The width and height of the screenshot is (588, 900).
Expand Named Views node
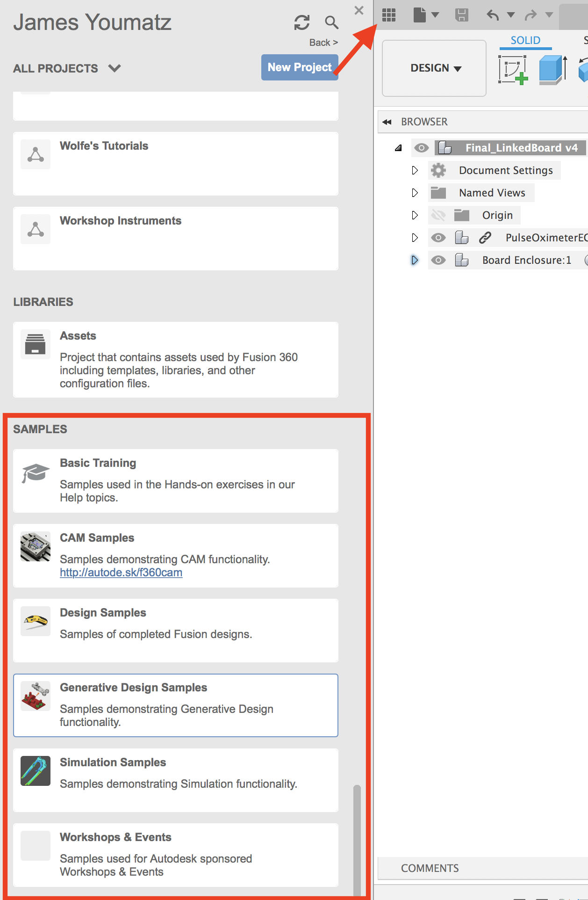pos(415,193)
